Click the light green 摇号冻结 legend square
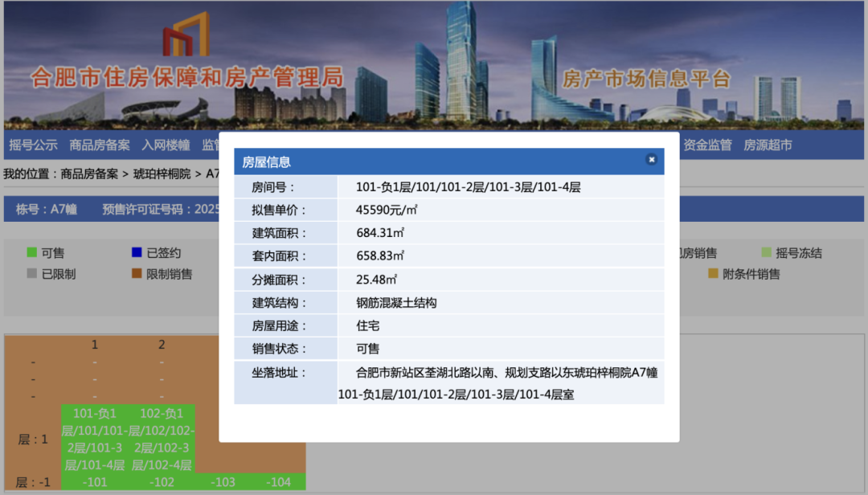The image size is (868, 495). coord(766,253)
